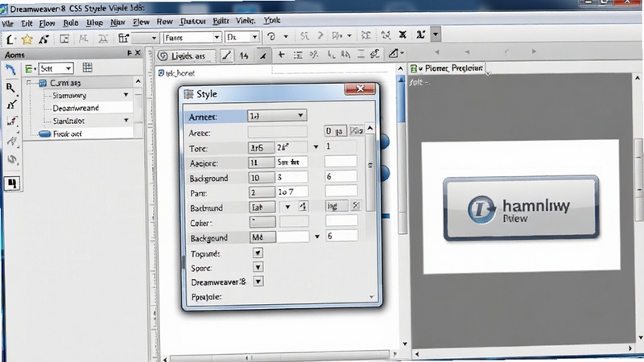Click the square frame icon in top toolbar
The image size is (644, 362).
point(64,39)
